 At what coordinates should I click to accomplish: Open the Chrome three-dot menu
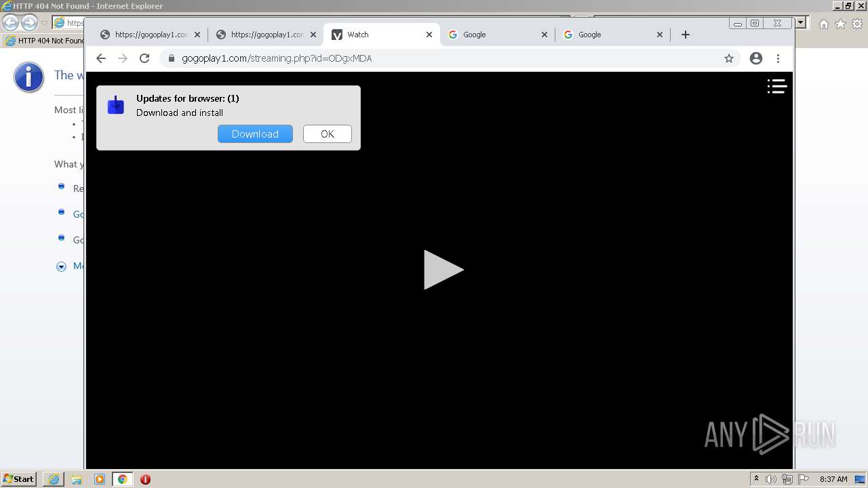(x=778, y=58)
